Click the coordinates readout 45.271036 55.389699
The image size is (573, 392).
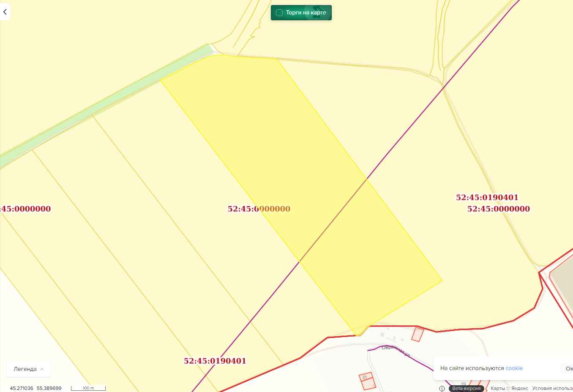point(35,388)
